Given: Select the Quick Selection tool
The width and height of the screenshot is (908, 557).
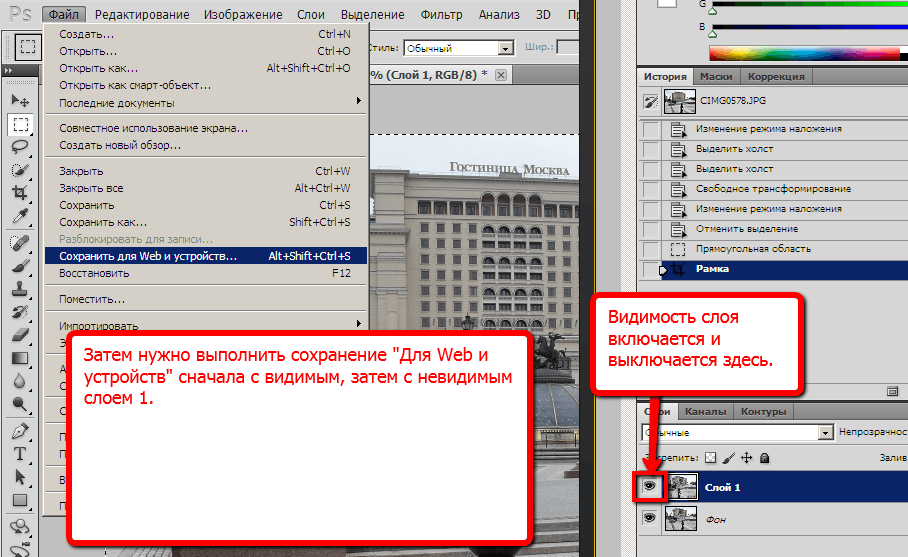Looking at the screenshot, I should click(x=20, y=170).
